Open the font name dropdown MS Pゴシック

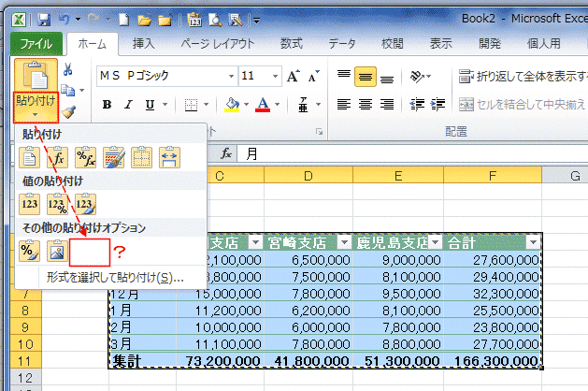click(x=231, y=77)
